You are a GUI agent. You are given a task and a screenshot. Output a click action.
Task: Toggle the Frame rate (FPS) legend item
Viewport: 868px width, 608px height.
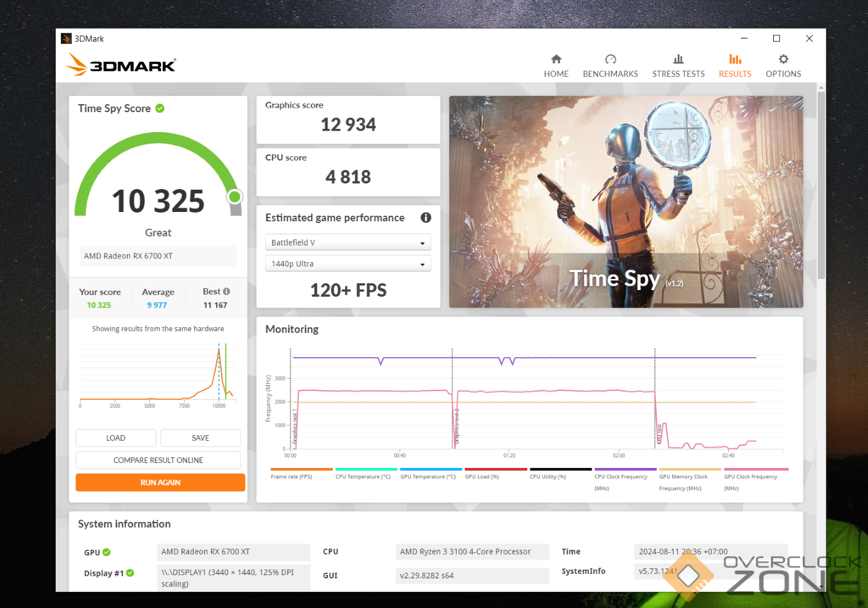click(291, 477)
